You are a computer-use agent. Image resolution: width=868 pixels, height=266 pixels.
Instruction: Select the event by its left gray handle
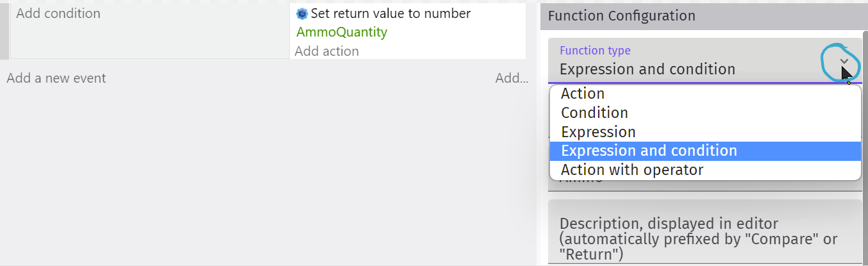4,29
